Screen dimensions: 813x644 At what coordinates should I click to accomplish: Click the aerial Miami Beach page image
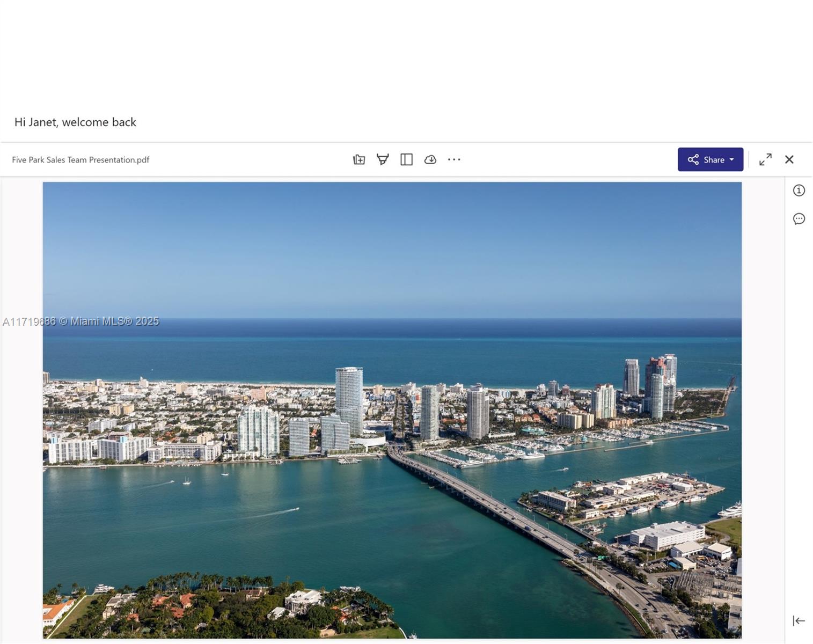point(392,410)
